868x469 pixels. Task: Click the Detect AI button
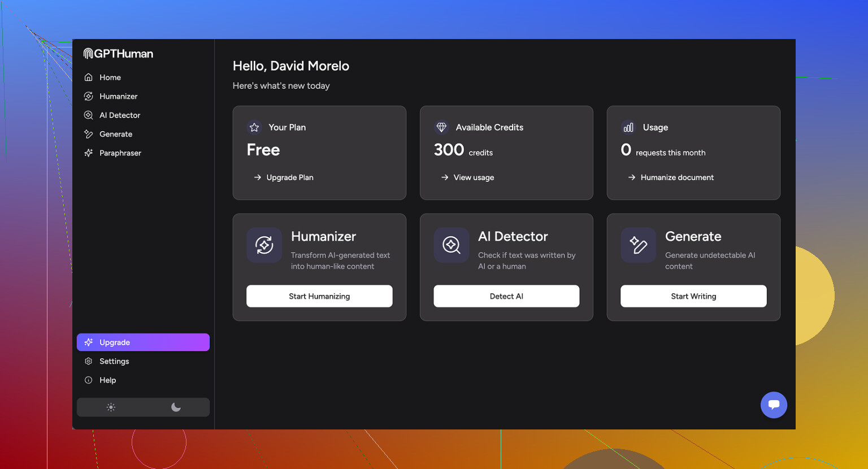pos(506,296)
